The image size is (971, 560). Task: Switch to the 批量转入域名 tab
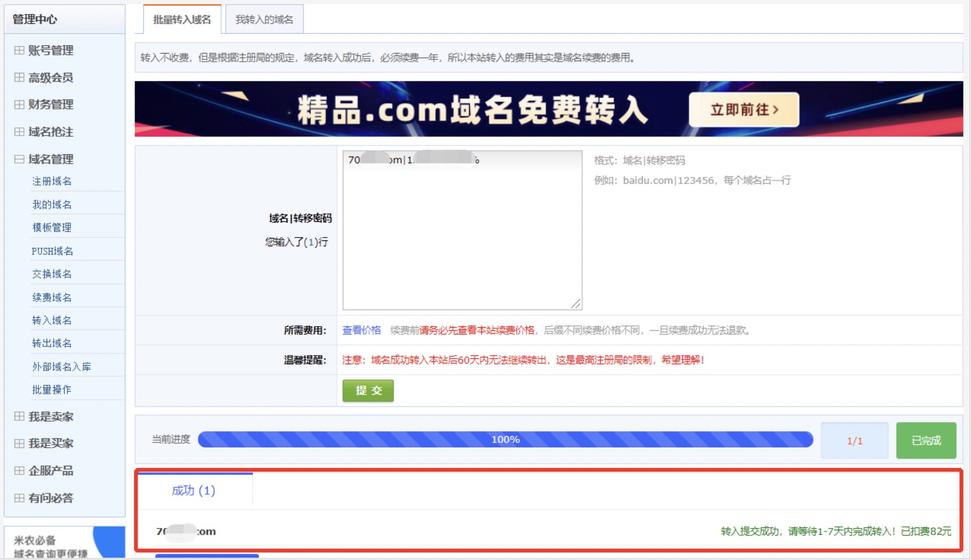point(182,19)
